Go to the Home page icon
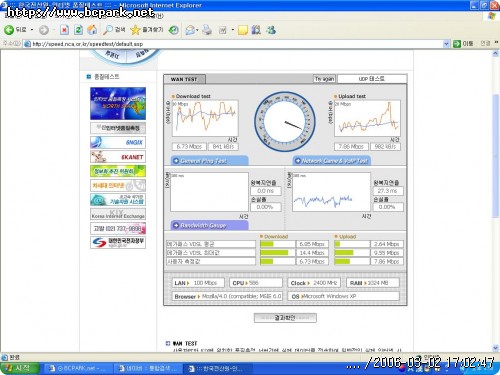Image resolution: width=500 pixels, height=375 pixels. 92,30
